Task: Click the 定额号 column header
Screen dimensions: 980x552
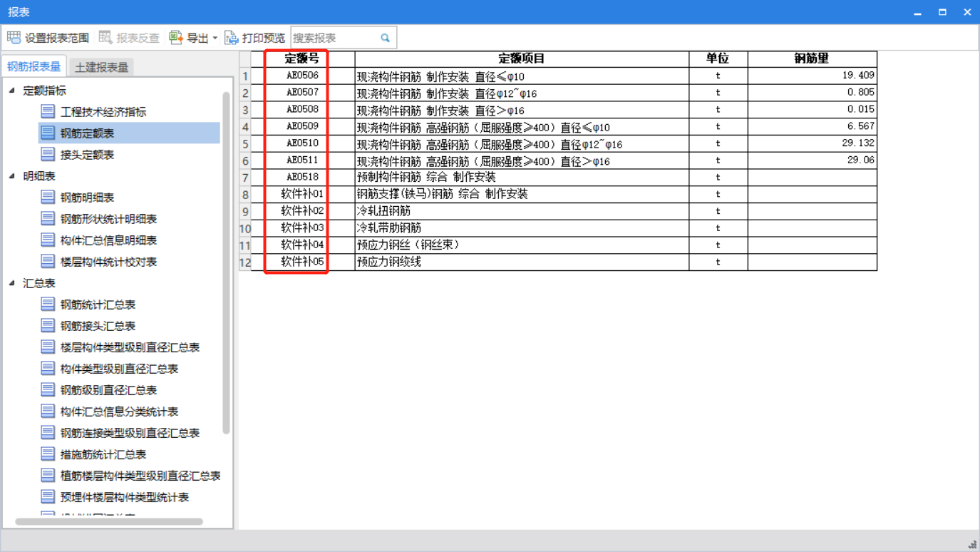Action: point(302,58)
